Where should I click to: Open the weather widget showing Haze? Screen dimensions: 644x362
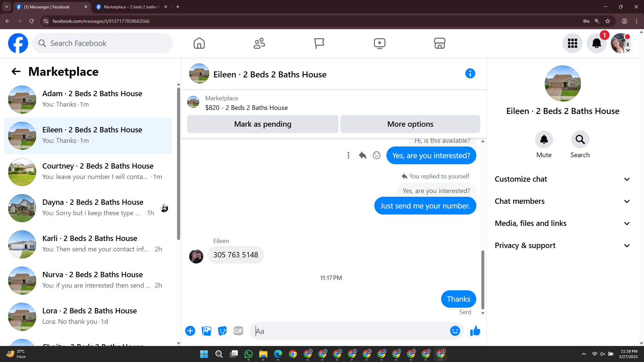(16, 354)
